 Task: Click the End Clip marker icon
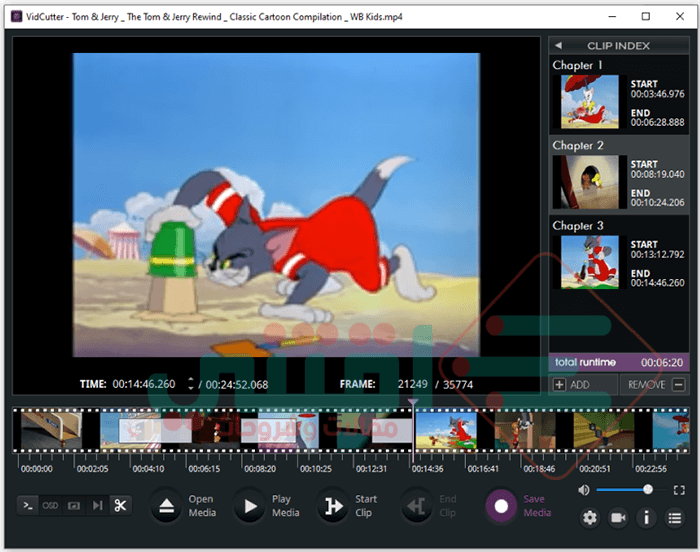(x=417, y=506)
